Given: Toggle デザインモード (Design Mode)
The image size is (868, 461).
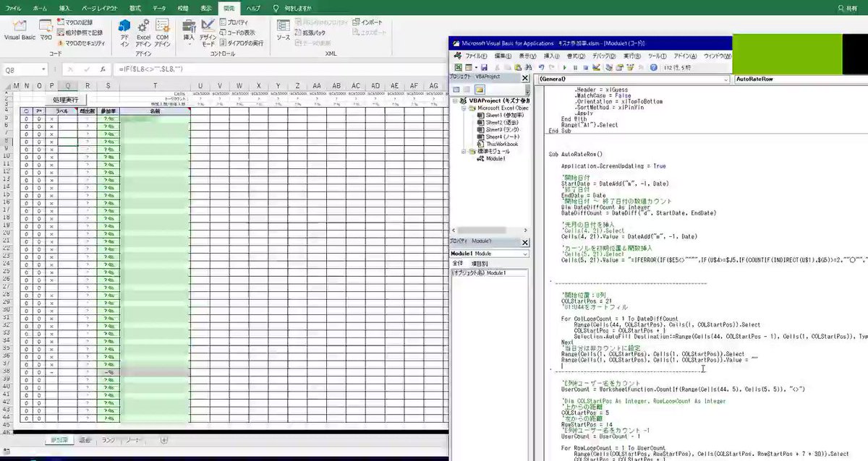Looking at the screenshot, I should point(208,33).
